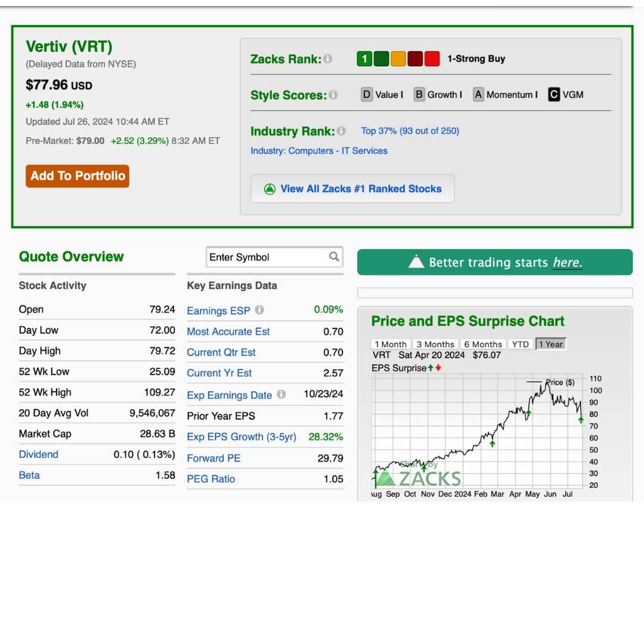This screenshot has height=644, width=644.
Task: Select the 1 Month chart range
Action: pyautogui.click(x=390, y=344)
